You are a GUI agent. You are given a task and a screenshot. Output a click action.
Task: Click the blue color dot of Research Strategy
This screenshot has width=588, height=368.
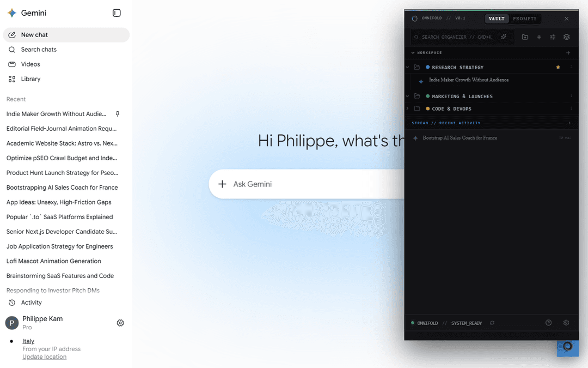[427, 67]
